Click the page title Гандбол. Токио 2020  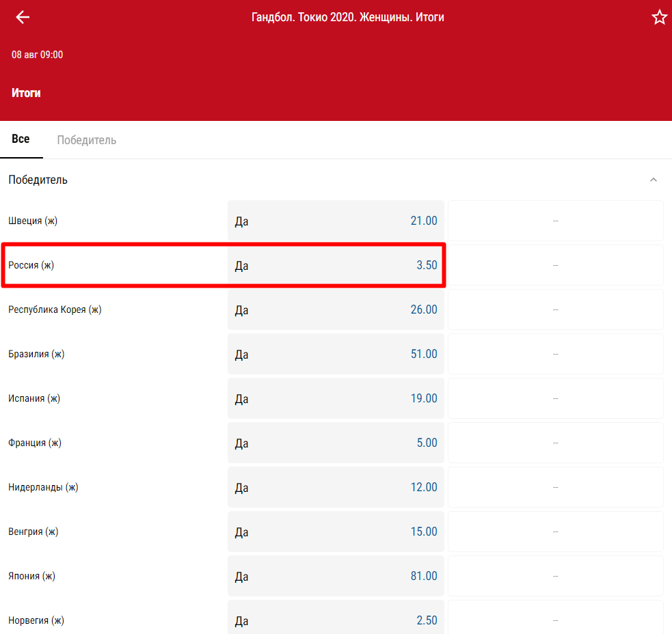(x=347, y=17)
